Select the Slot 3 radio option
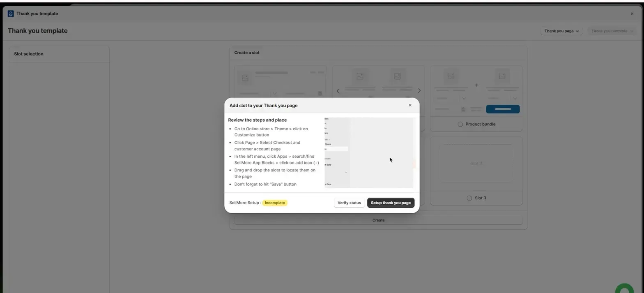The image size is (644, 293). [469, 198]
